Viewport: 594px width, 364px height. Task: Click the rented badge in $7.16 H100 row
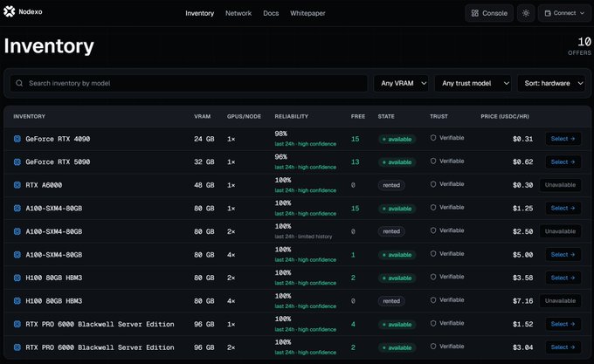click(x=391, y=301)
